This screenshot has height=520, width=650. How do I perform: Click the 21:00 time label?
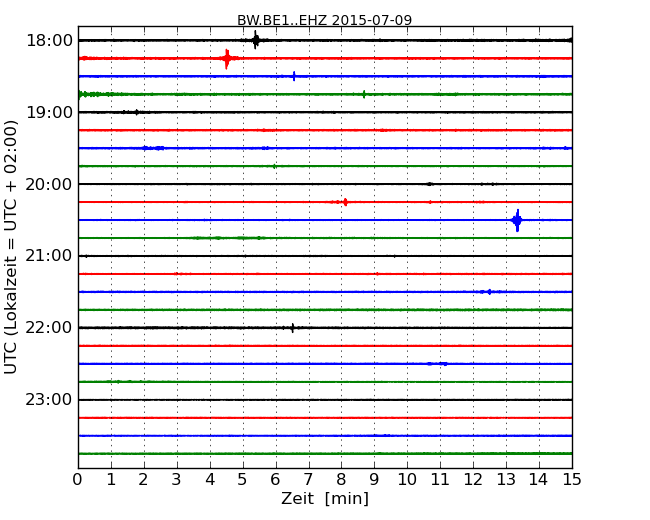coord(49,256)
